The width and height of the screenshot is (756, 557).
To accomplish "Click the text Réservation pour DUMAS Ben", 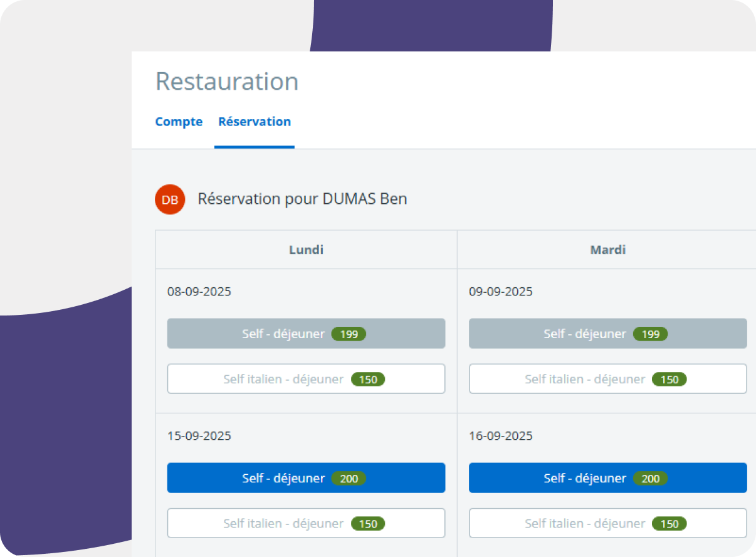I will (x=303, y=199).
